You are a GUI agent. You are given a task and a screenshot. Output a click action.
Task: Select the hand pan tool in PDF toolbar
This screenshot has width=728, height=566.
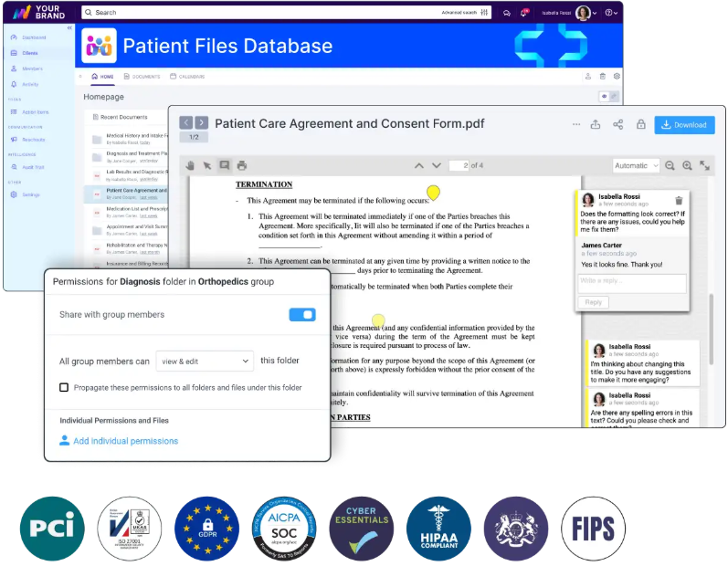click(x=190, y=165)
